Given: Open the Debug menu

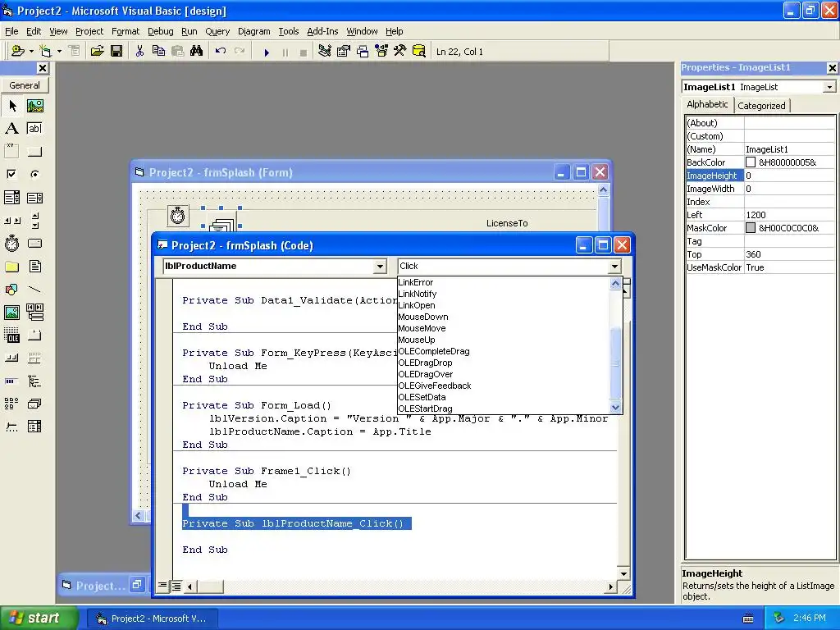Looking at the screenshot, I should click(x=160, y=31).
